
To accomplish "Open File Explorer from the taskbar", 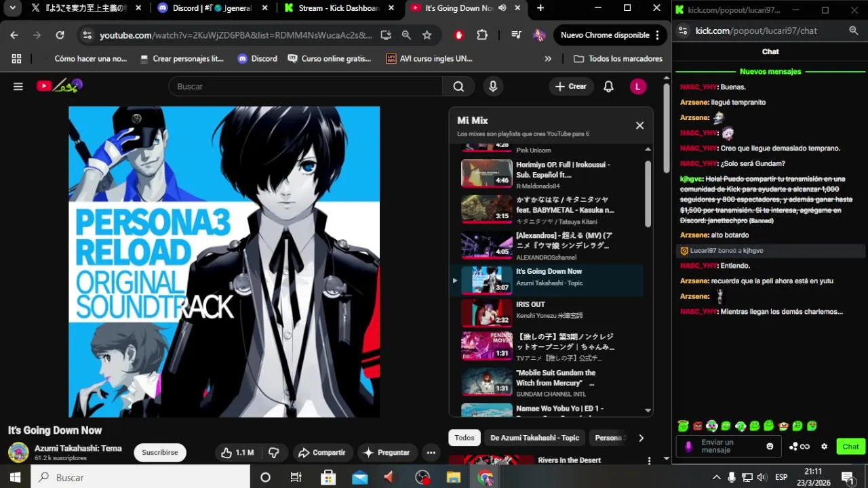I will [453, 477].
